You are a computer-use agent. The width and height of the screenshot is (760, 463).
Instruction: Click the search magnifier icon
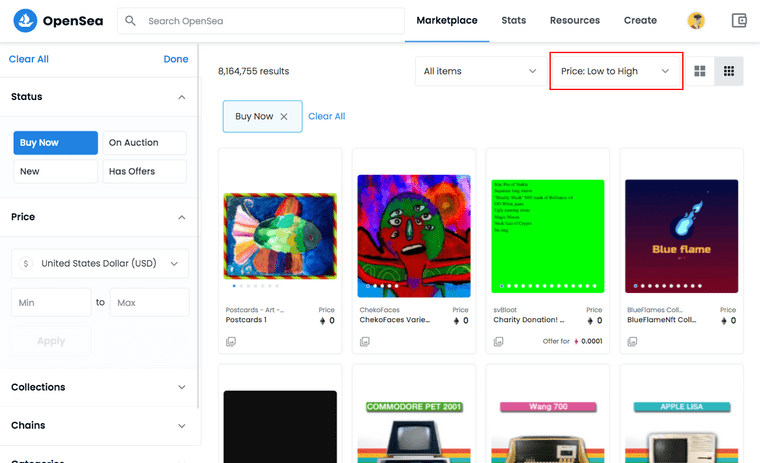point(130,20)
